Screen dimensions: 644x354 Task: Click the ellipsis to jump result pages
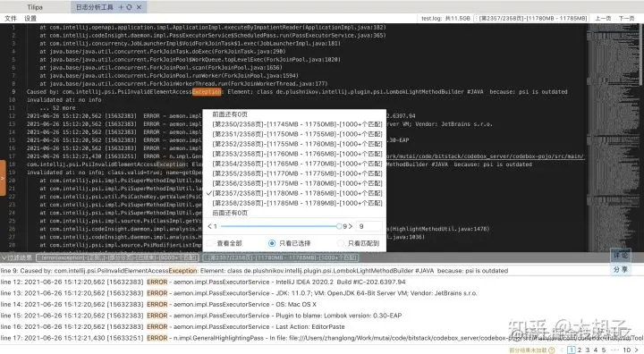point(614,350)
